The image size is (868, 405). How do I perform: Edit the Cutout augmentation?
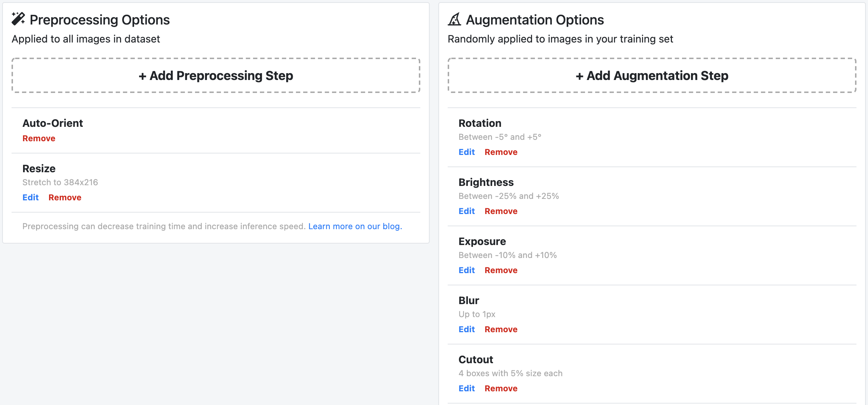pyautogui.click(x=466, y=388)
